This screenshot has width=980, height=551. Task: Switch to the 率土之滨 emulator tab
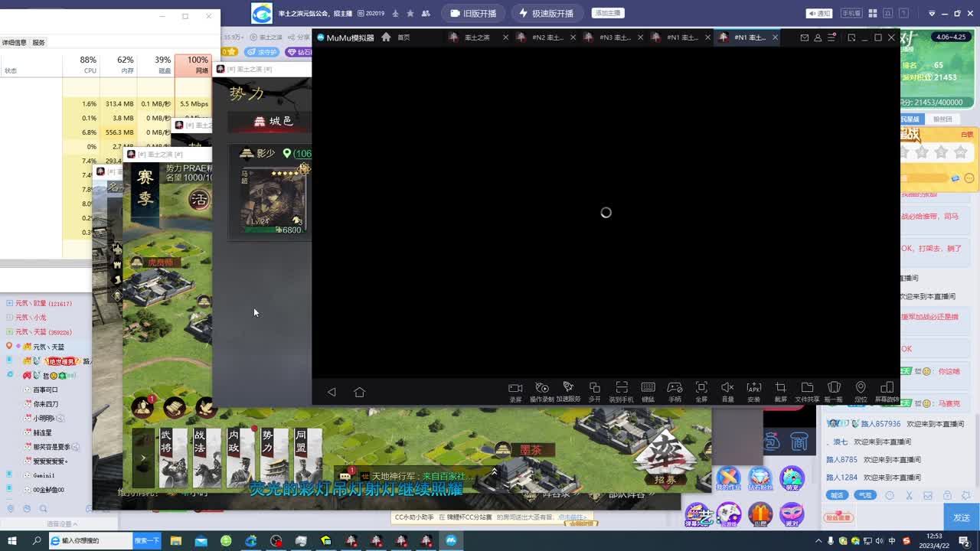click(x=476, y=37)
